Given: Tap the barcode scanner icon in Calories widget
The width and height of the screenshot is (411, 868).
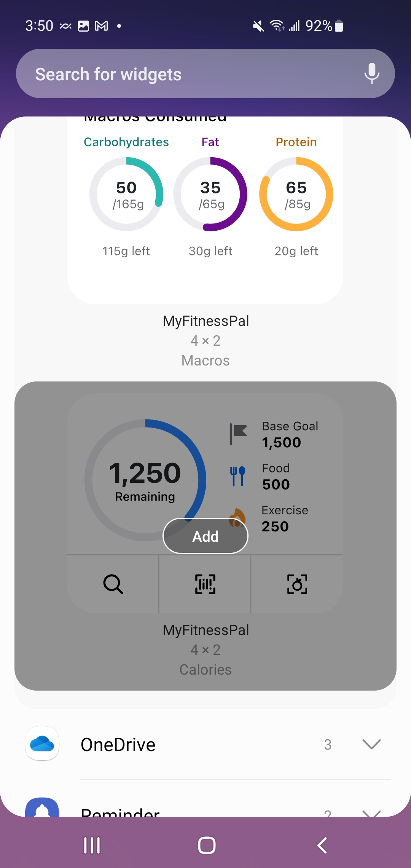Looking at the screenshot, I should [x=205, y=584].
